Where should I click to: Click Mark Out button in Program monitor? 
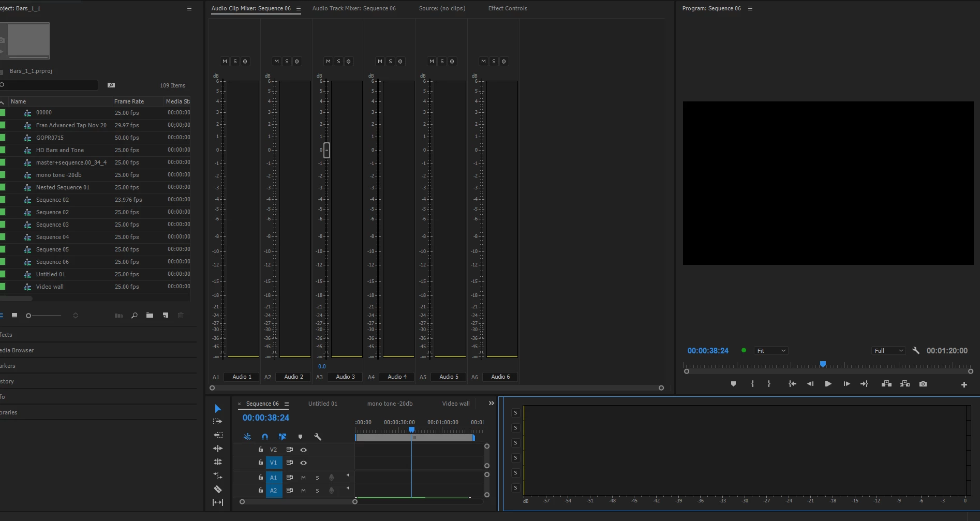click(769, 384)
